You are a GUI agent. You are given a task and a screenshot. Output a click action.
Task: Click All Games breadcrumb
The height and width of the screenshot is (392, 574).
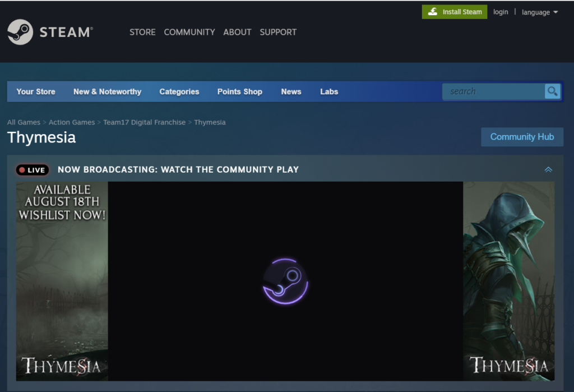click(x=24, y=122)
